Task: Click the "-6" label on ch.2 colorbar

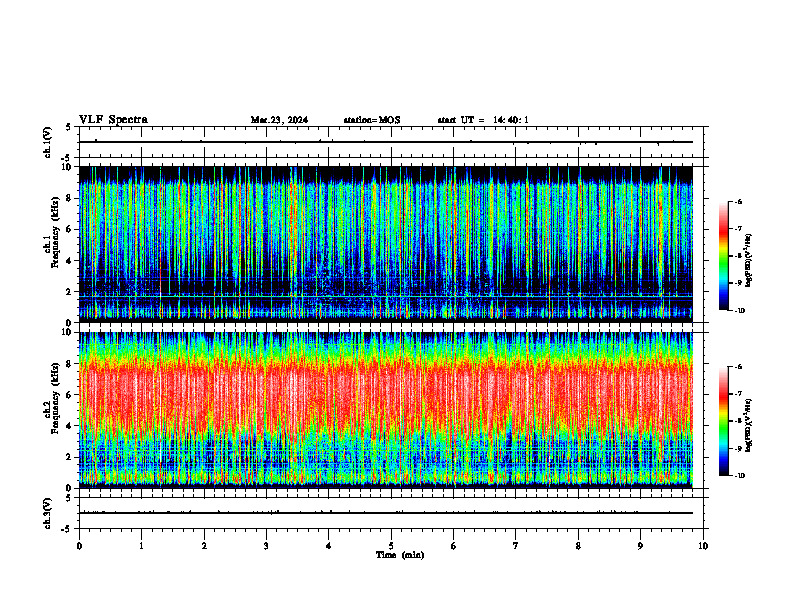Action: [x=738, y=367]
